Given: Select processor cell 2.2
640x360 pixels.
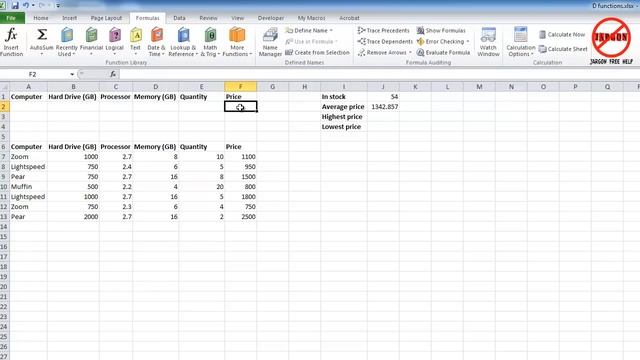Looking at the screenshot, I should tap(116, 187).
